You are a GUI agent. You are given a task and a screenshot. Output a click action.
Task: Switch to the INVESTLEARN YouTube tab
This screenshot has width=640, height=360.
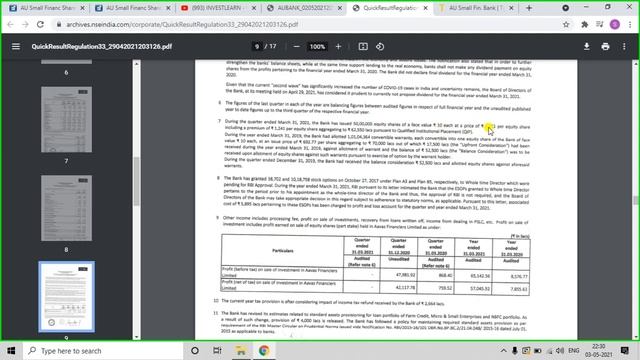(x=218, y=8)
